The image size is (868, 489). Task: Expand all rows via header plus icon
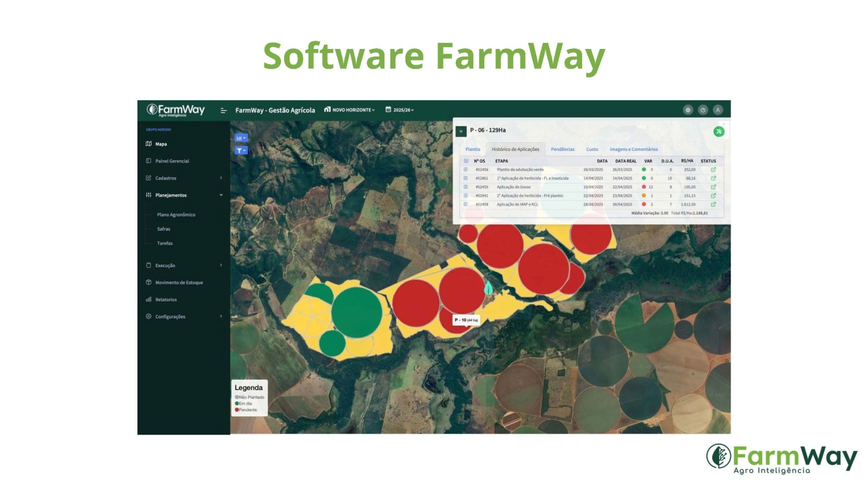pos(465,161)
